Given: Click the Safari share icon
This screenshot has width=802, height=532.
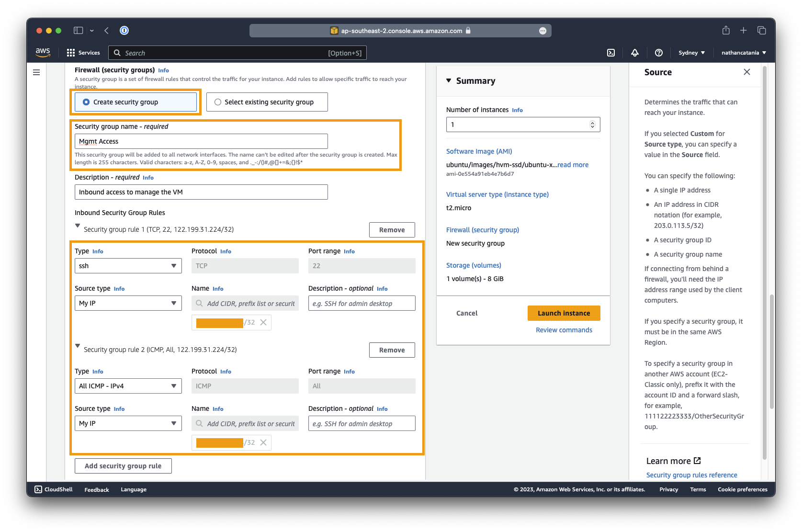Looking at the screenshot, I should pos(726,31).
